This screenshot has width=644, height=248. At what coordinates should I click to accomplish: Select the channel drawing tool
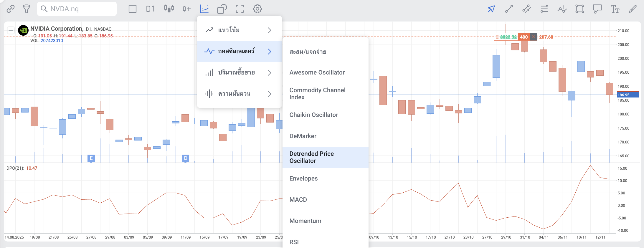[x=527, y=9]
